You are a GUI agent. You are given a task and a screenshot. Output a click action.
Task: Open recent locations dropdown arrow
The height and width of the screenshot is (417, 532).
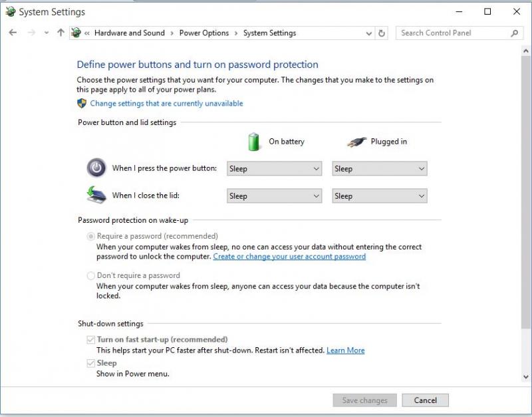47,33
